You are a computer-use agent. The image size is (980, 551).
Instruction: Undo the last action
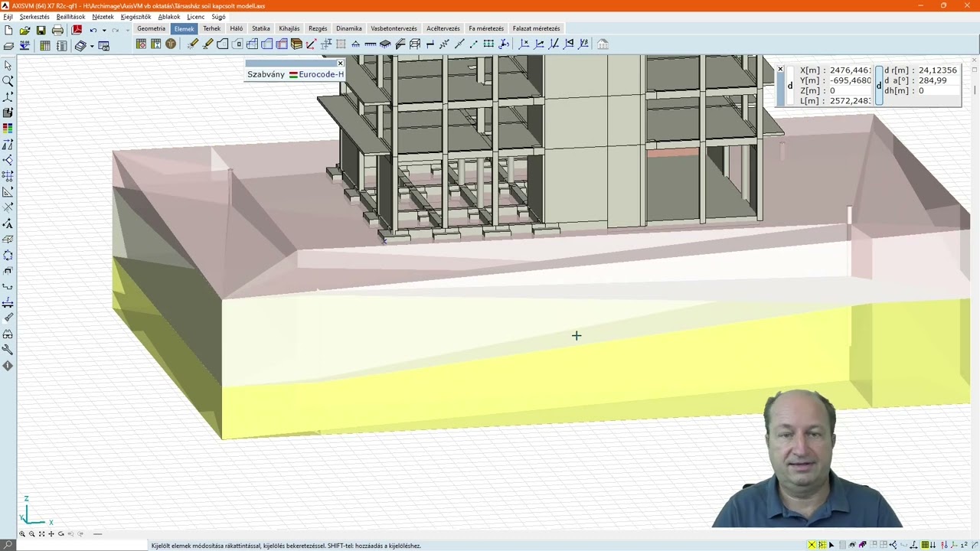[93, 31]
